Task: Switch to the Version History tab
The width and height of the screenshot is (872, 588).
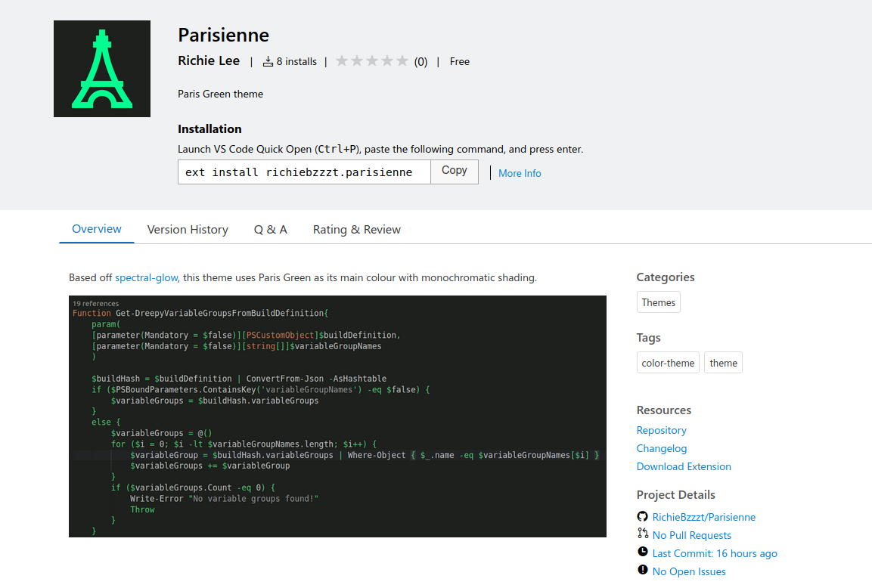Action: [188, 230]
